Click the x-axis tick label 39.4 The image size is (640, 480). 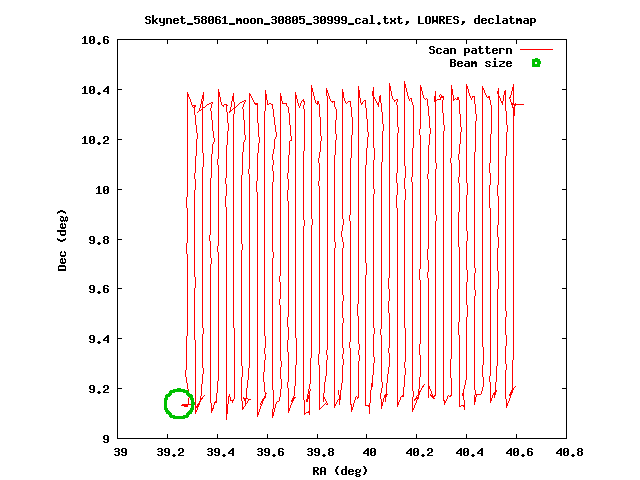point(220,452)
